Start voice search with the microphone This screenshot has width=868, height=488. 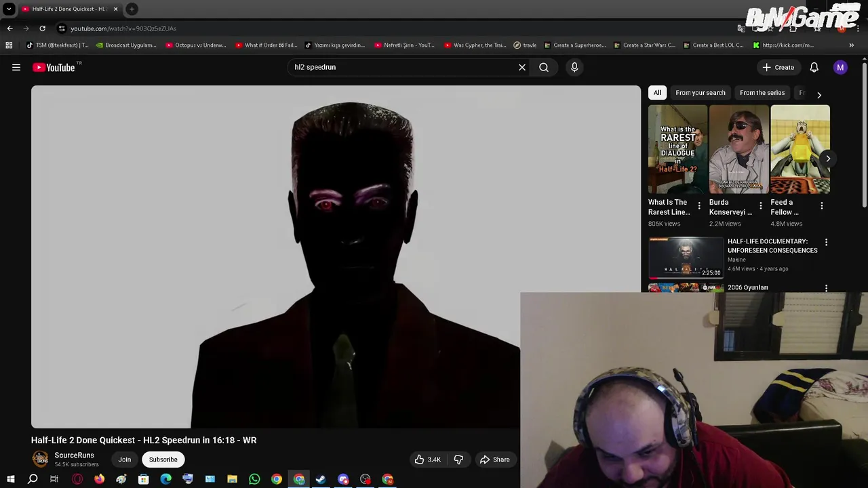click(574, 67)
